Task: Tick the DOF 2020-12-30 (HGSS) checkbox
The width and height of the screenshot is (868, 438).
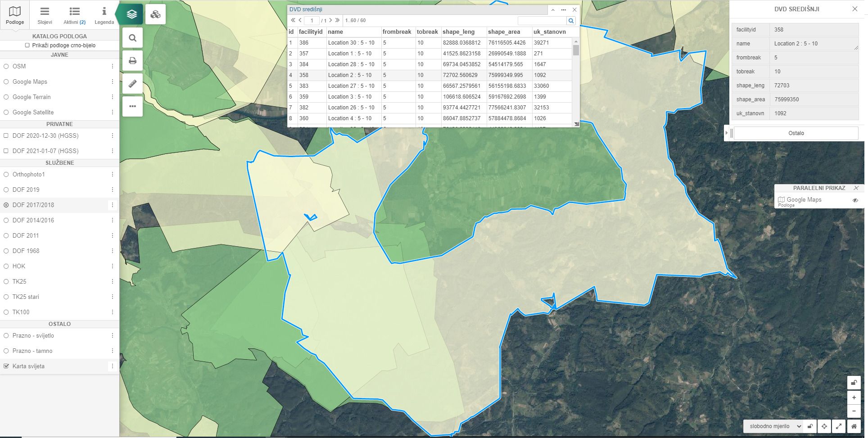Action: point(6,136)
